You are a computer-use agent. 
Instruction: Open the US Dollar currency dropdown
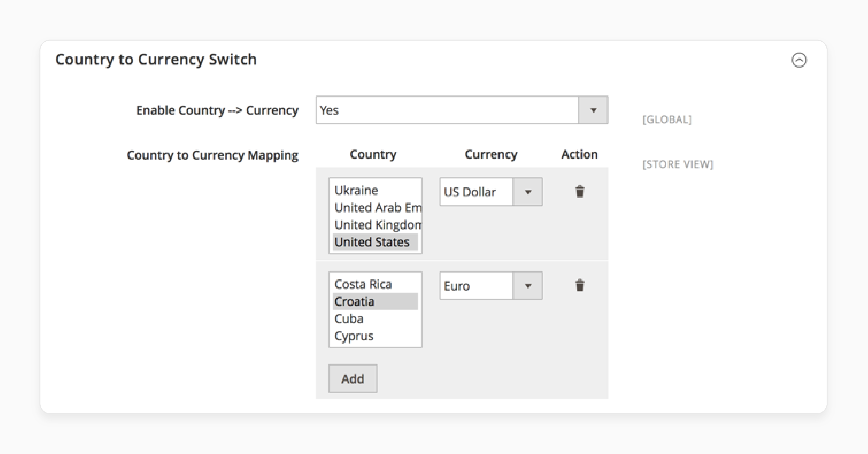tap(528, 192)
